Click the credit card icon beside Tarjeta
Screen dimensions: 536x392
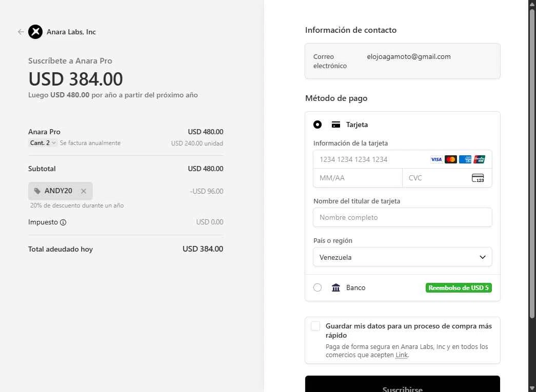pos(335,125)
